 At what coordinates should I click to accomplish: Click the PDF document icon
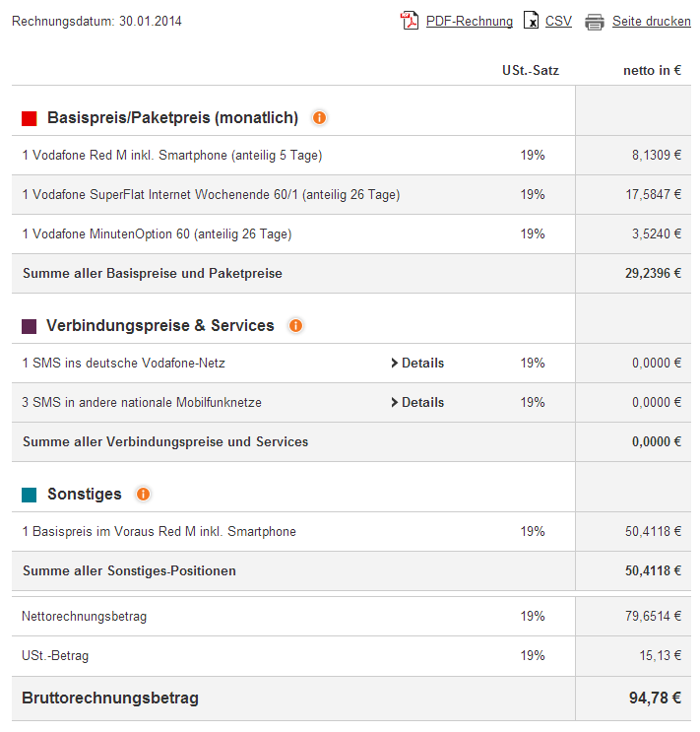point(410,21)
